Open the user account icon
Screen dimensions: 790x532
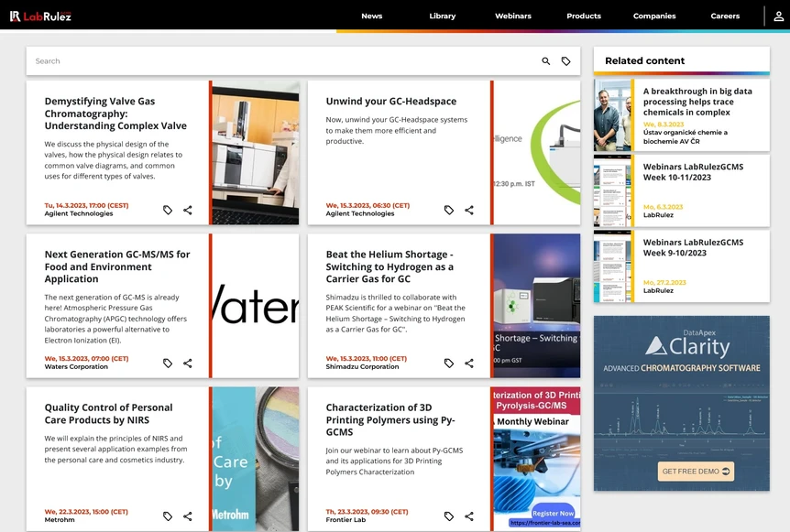[x=778, y=16]
